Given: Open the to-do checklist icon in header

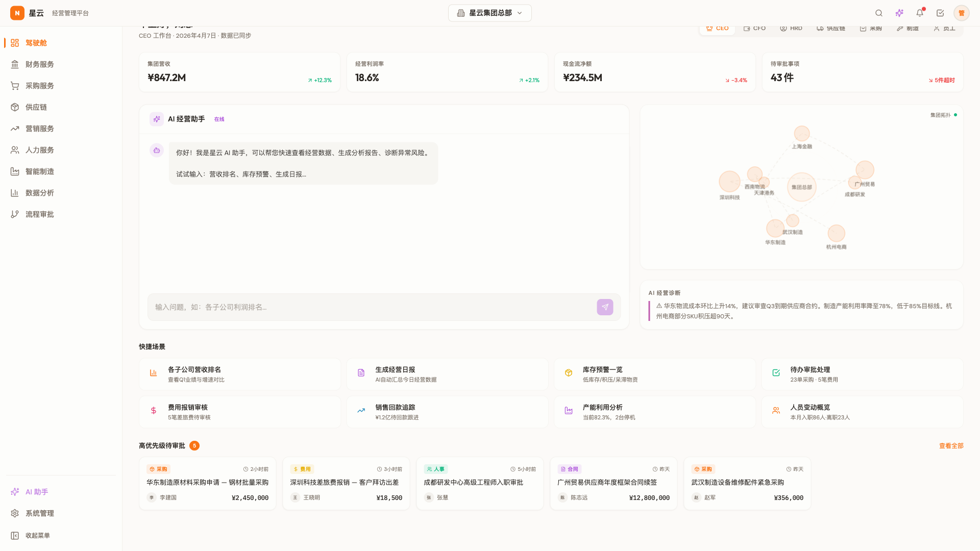Looking at the screenshot, I should click(x=940, y=13).
